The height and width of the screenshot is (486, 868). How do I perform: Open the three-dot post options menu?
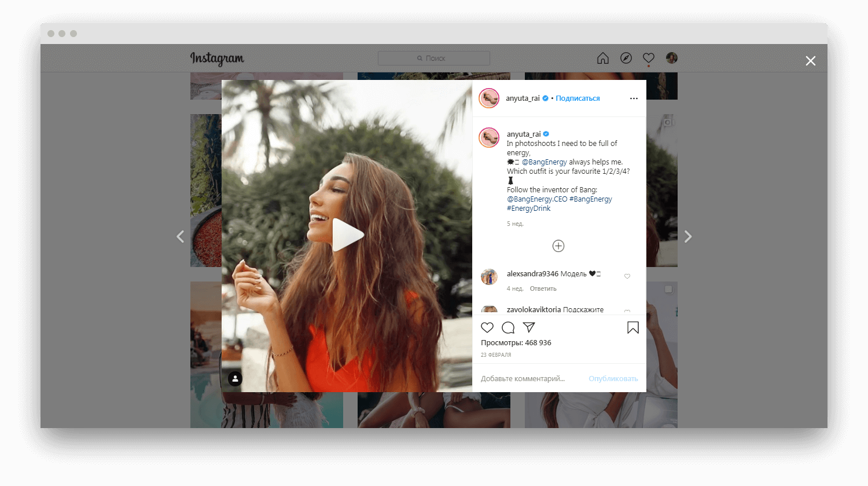(x=634, y=98)
